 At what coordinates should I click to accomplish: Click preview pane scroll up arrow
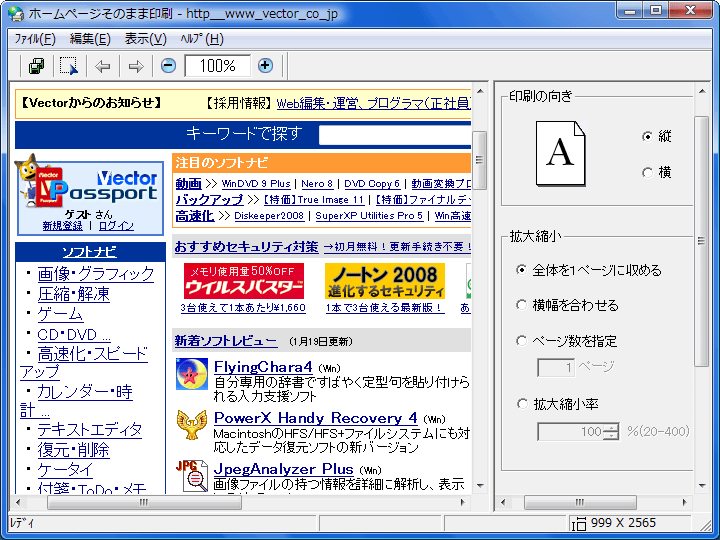coord(480,91)
